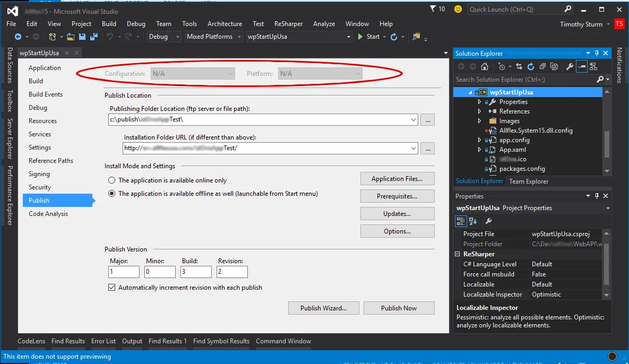The image size is (629, 364).
Task: Click the notifications flag icon
Action: (x=433, y=8)
